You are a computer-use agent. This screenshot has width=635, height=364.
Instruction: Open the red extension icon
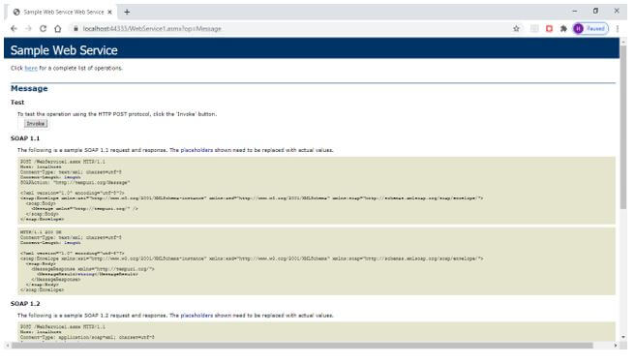coord(549,29)
